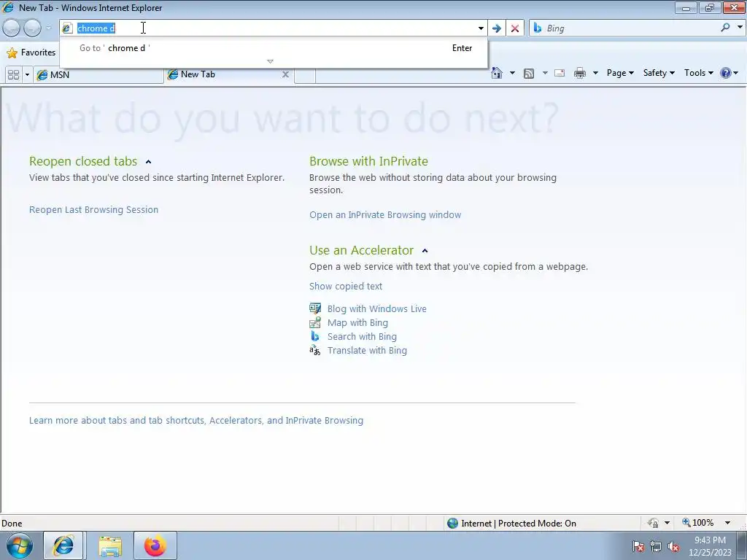Image resolution: width=747 pixels, height=560 pixels.
Task: Open the Windows Start button
Action: pyautogui.click(x=20, y=545)
